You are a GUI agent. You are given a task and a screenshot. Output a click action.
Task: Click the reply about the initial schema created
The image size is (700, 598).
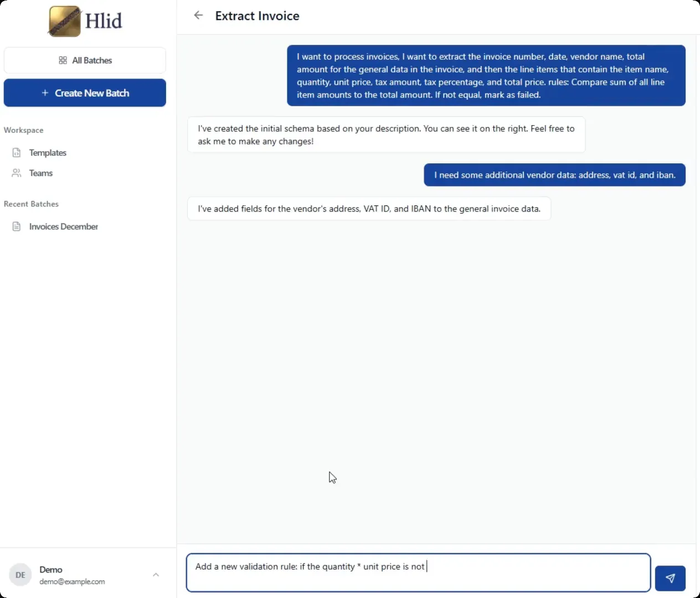pos(386,135)
